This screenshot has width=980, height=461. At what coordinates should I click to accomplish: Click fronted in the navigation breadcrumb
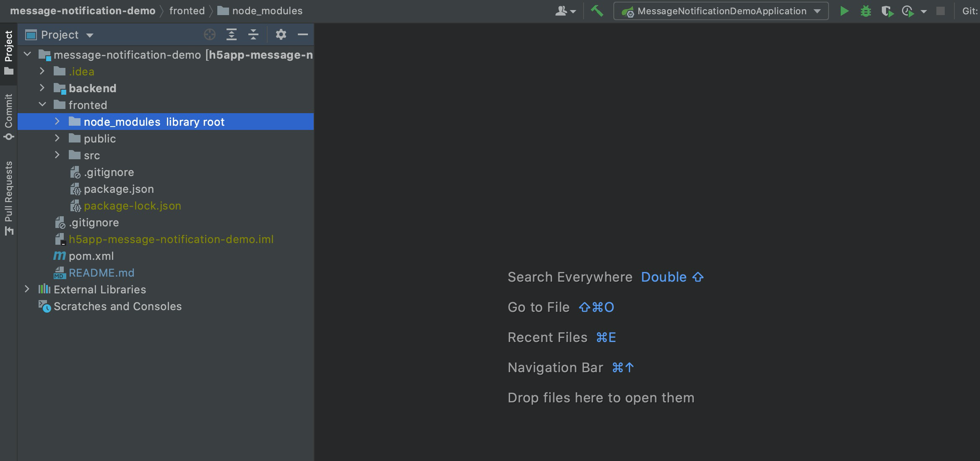point(186,10)
